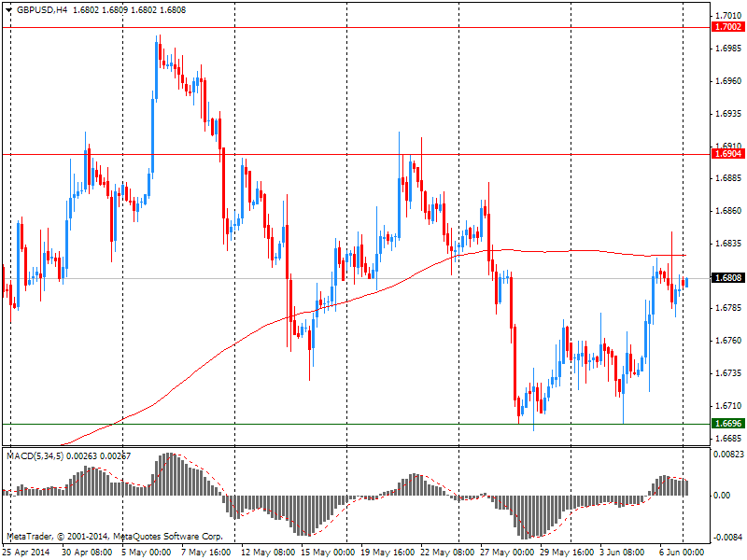
Task: Click the 1.6735 price scale value
Action: pyautogui.click(x=728, y=372)
